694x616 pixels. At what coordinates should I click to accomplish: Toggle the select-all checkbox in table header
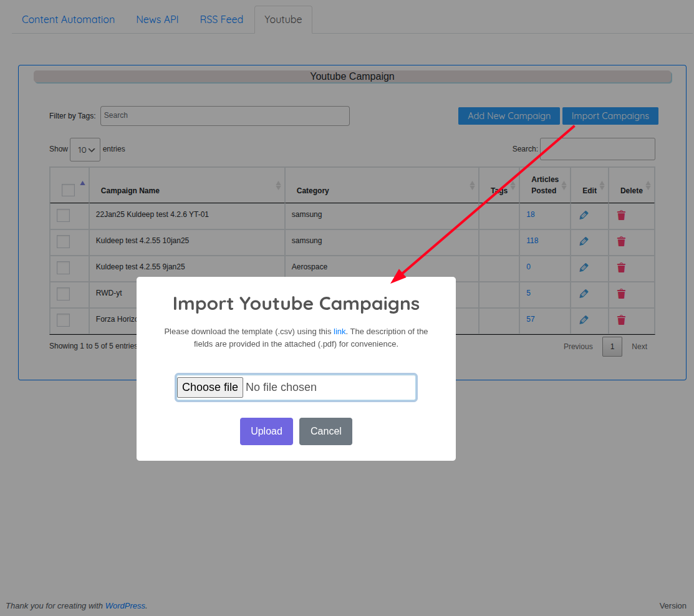click(68, 190)
